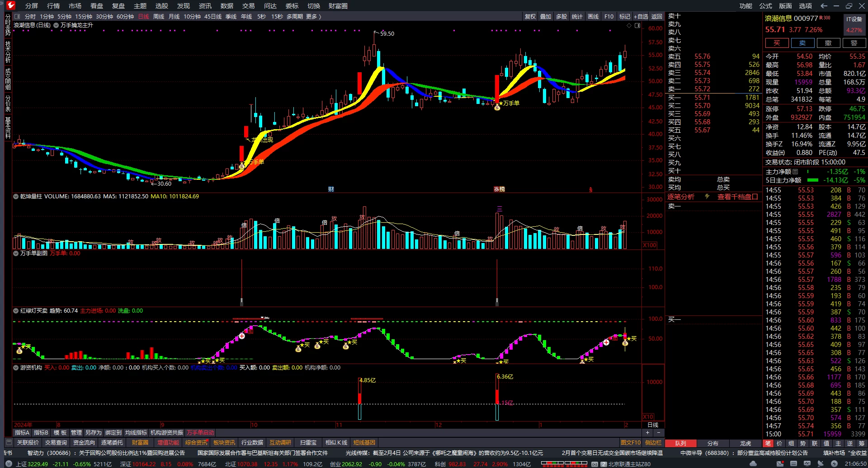
Task: Click the keyboard icon in status bar
Action: pyautogui.click(x=793, y=463)
